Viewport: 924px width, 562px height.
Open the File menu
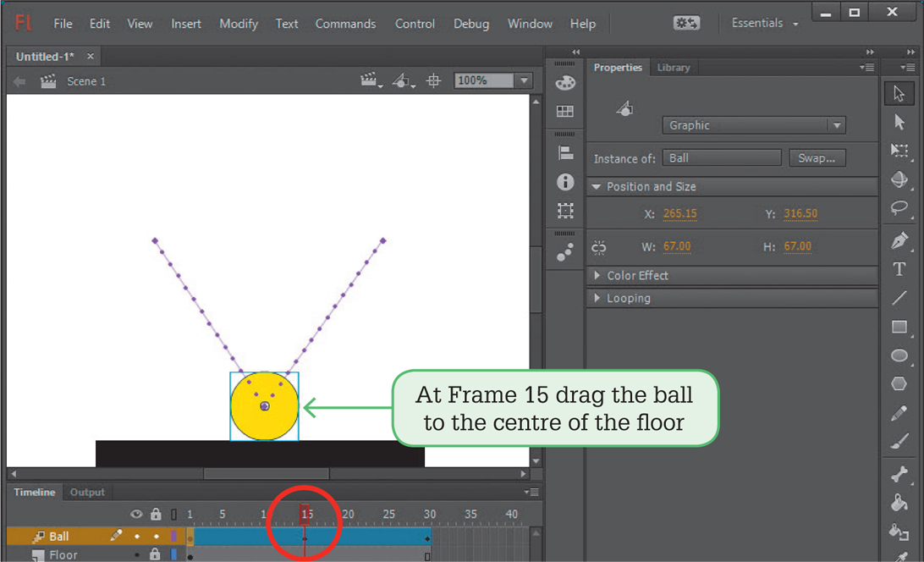pos(63,24)
